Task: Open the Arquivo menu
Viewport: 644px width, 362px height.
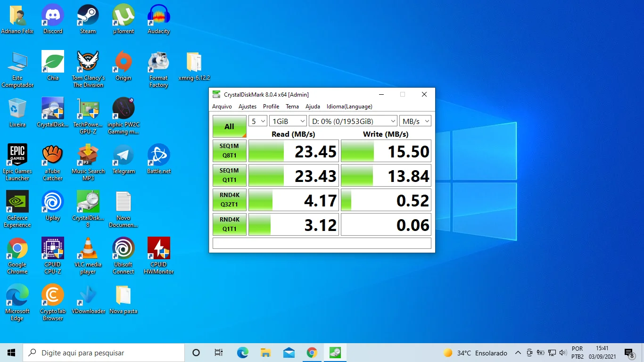Action: [222, 107]
